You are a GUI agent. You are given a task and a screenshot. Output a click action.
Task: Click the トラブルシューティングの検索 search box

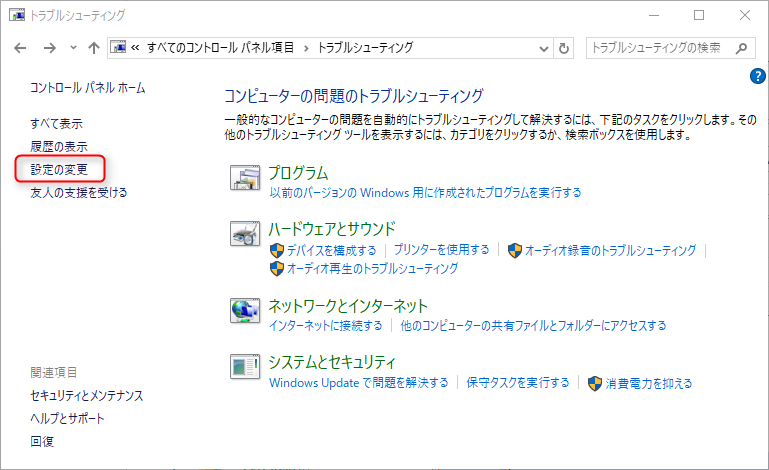(x=658, y=48)
